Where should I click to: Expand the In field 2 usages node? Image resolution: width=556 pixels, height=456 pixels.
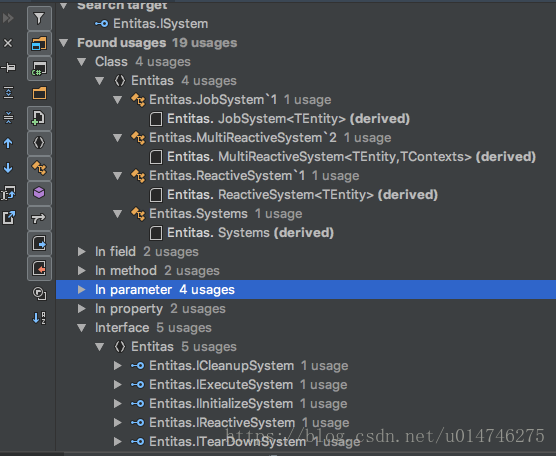[82, 252]
